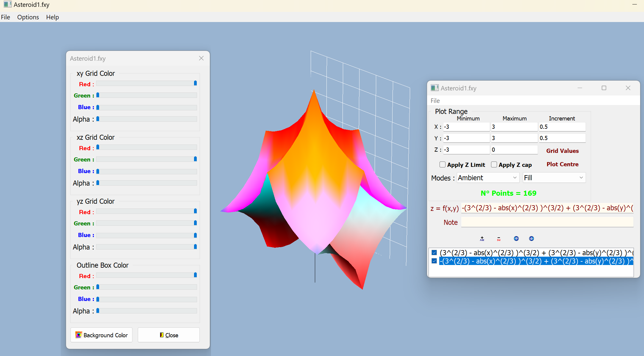The width and height of the screenshot is (644, 356).
Task: Click the xy Grid Color Green slider
Action: [x=146, y=95]
